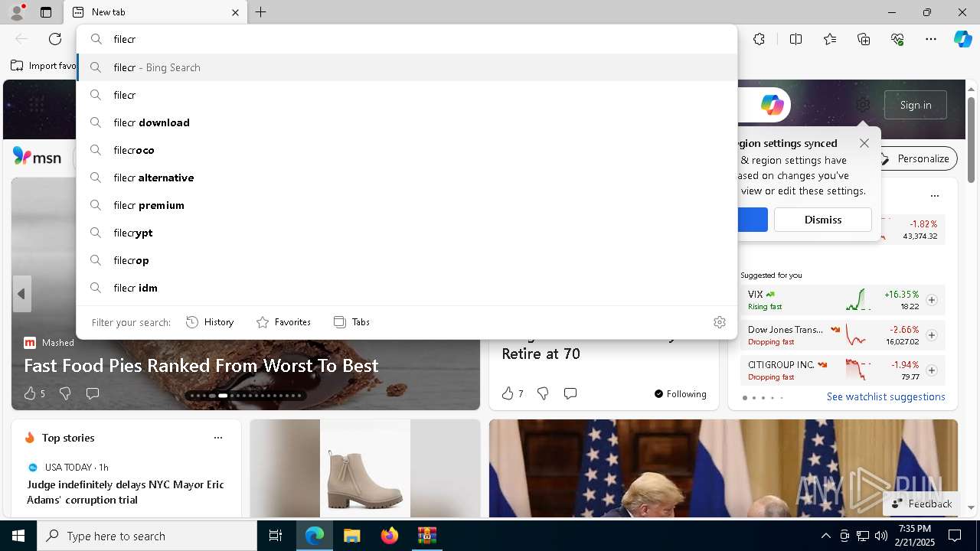
Task: Click the Personalize button
Action: [x=915, y=158]
